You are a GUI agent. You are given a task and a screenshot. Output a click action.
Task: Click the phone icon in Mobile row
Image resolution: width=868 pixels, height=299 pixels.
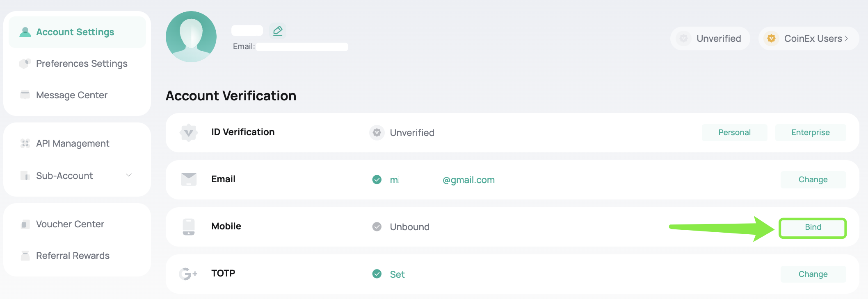point(189,227)
